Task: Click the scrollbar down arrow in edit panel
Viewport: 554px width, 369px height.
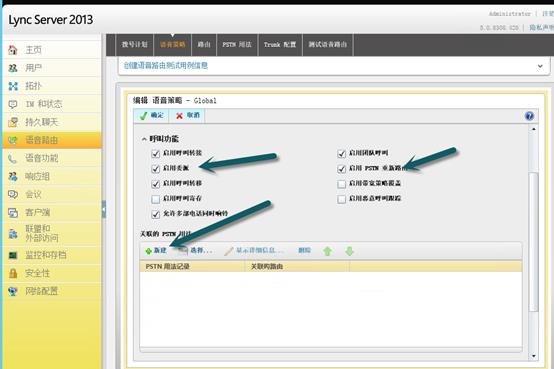Action: point(534,356)
